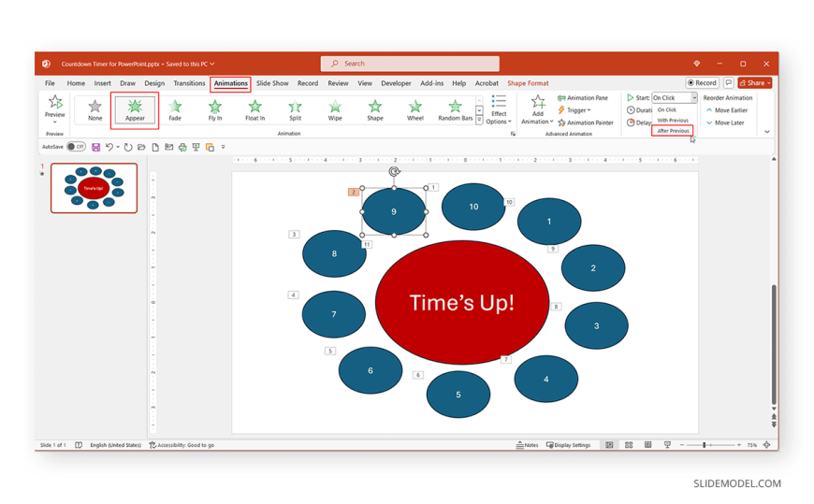Apply the Wheel animation
Viewport: 814px width, 504px height.
point(414,110)
